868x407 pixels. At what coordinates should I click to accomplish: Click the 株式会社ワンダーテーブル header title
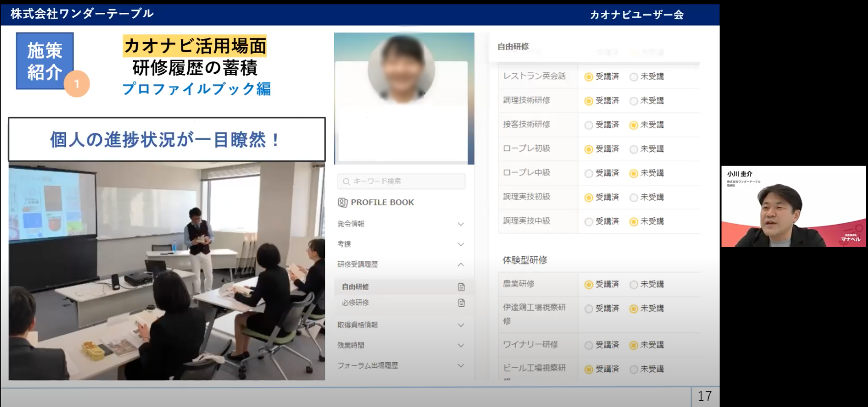(x=82, y=14)
